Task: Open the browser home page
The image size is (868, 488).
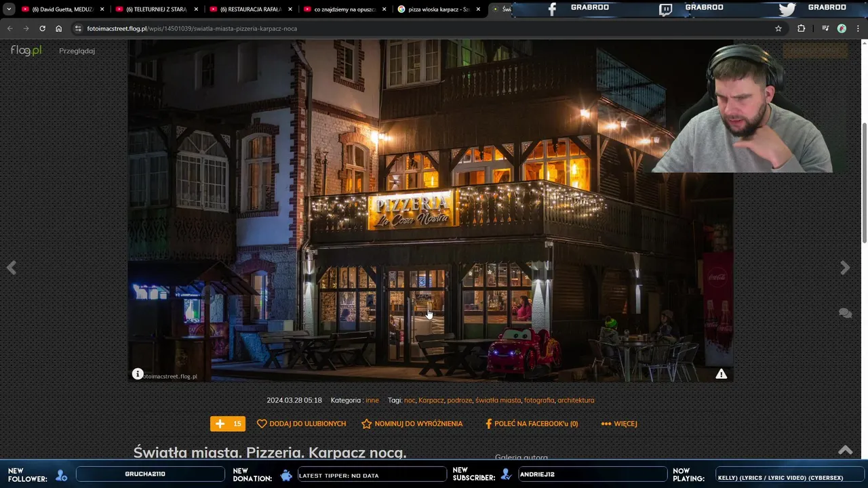Action: tap(58, 28)
